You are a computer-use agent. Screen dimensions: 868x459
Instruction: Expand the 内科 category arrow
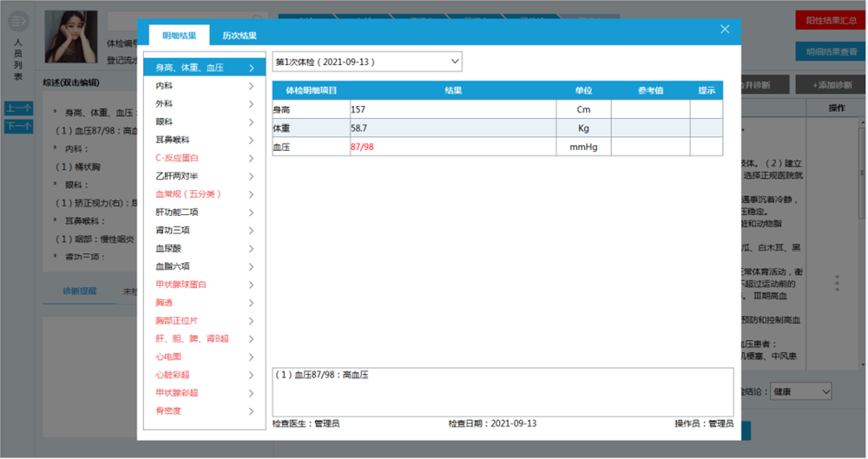point(251,86)
